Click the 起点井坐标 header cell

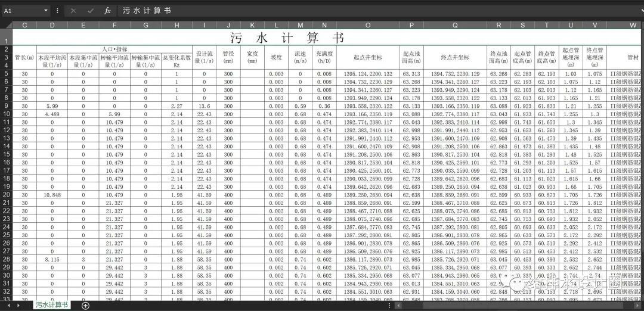367,57
